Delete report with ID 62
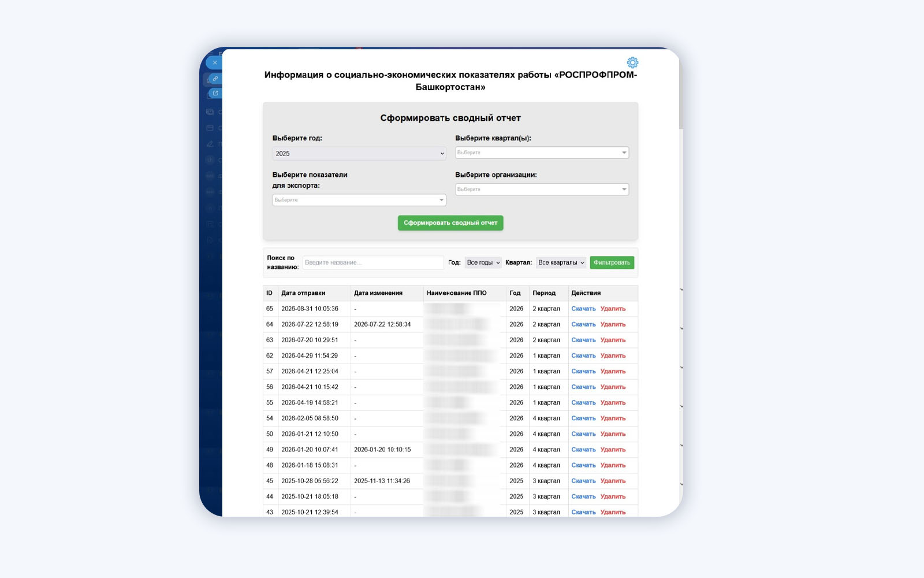Screen dimensions: 924x578 pos(613,355)
